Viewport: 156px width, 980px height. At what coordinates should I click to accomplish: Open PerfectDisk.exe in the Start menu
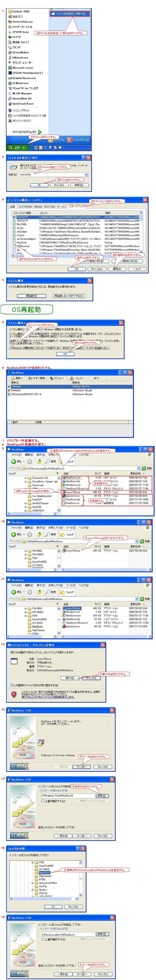[20, 22]
